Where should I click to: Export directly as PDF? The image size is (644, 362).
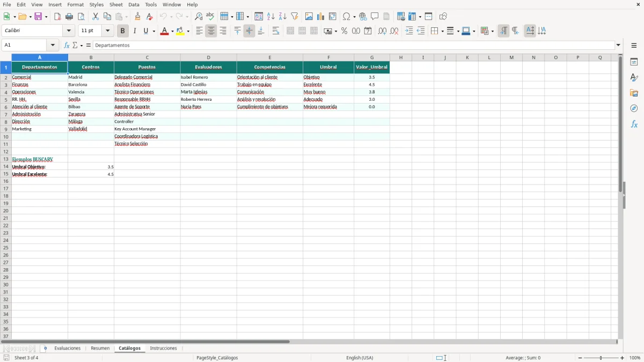[57, 17]
